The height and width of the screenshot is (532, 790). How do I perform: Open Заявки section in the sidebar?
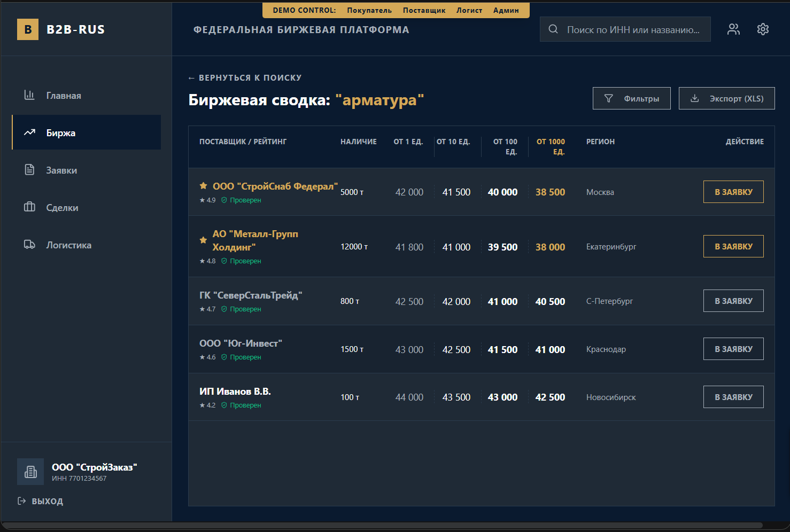coord(61,170)
